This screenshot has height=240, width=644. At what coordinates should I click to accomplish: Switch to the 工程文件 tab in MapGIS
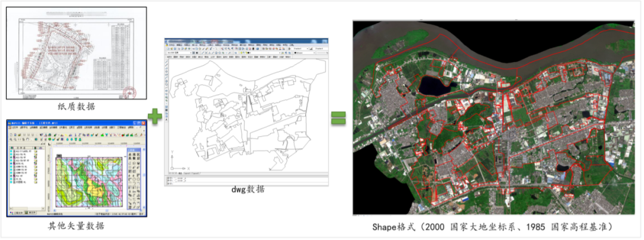click(17, 213)
